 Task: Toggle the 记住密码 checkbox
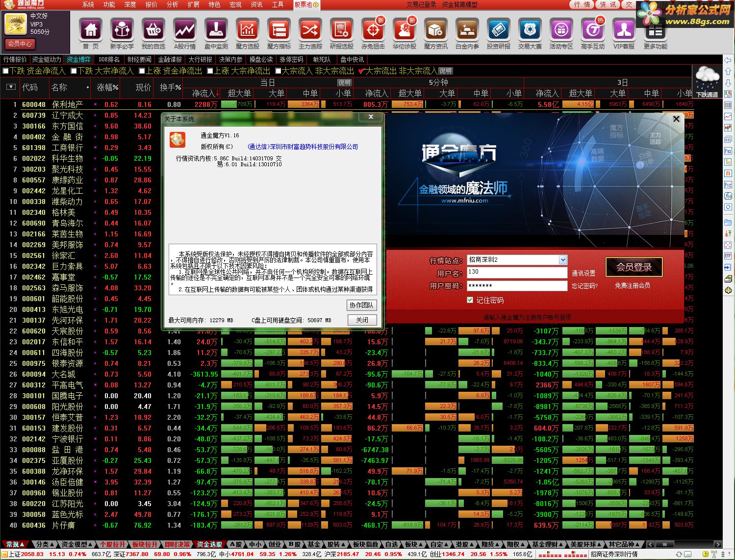470,300
